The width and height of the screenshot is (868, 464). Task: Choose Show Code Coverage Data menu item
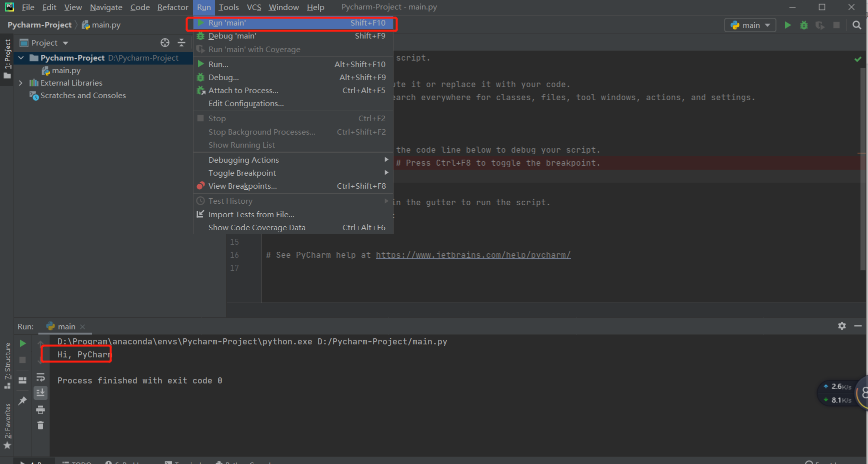(293, 227)
